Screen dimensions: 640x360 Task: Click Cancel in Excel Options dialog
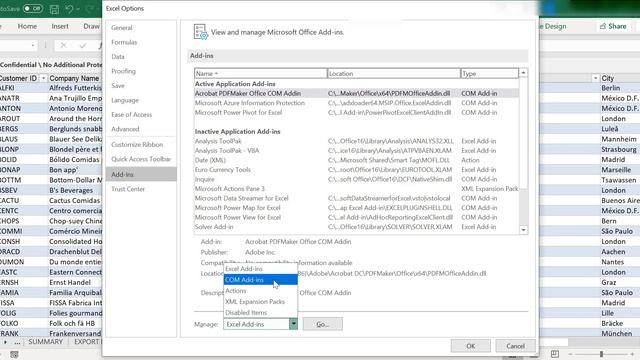point(516,346)
